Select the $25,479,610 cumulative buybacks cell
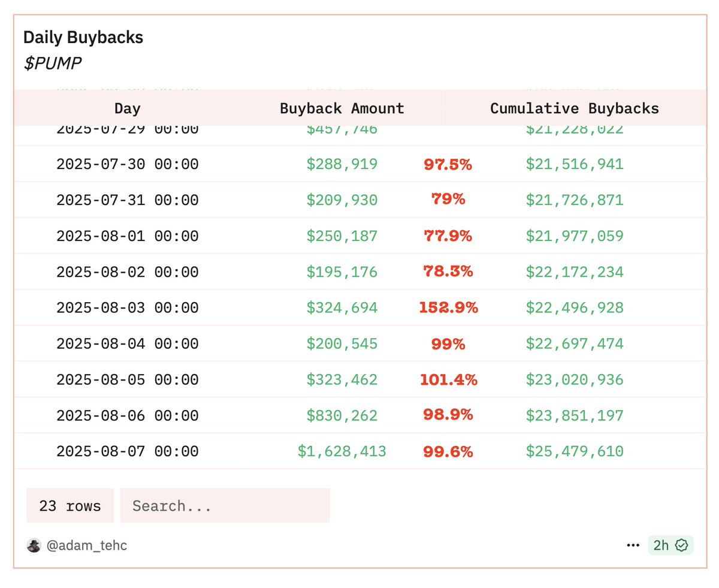Image resolution: width=719 pixels, height=588 pixels. click(575, 451)
